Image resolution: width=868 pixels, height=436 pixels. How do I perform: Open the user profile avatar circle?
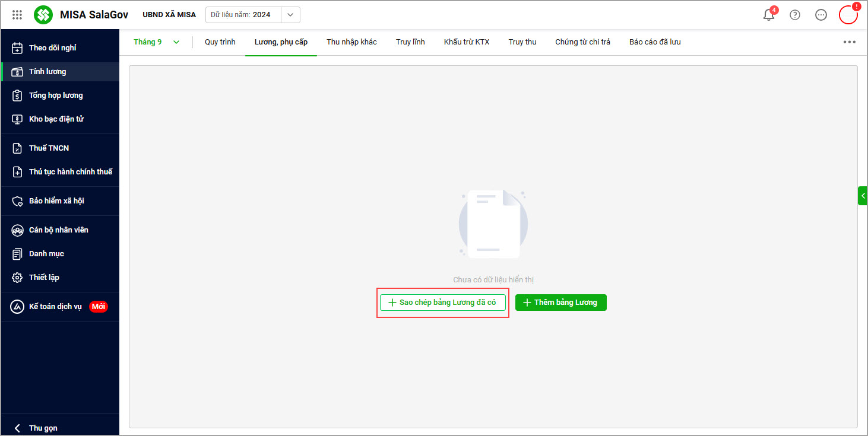[x=848, y=15]
